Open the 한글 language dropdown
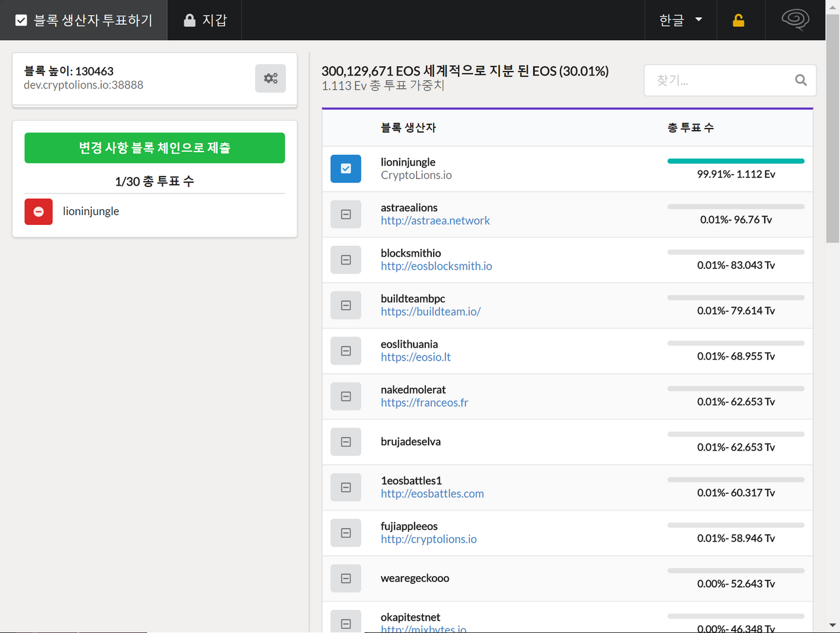This screenshot has width=840, height=633. coord(681,20)
